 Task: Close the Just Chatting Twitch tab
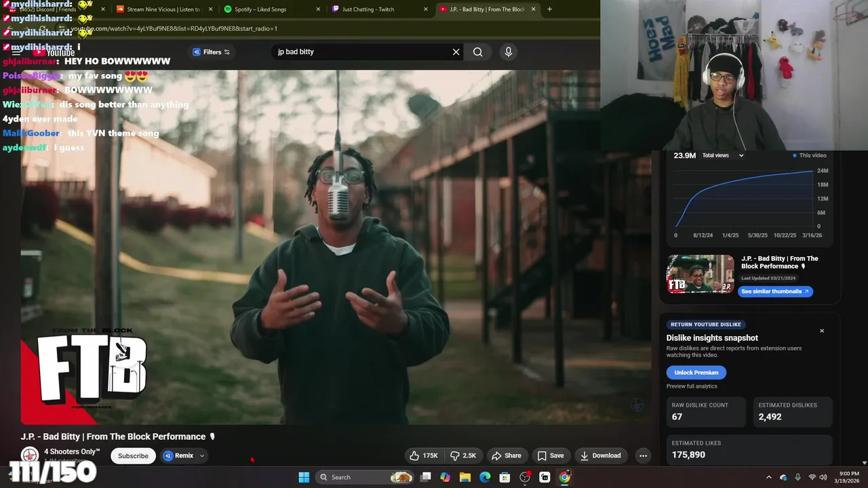coord(426,9)
